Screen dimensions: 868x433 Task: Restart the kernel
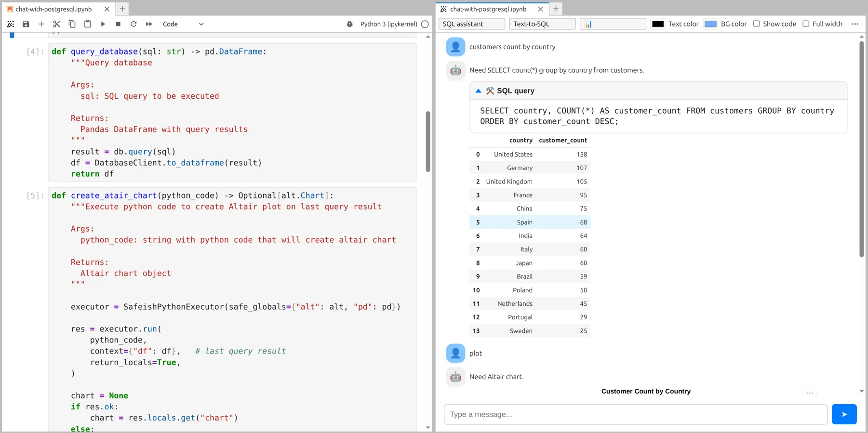click(x=134, y=24)
